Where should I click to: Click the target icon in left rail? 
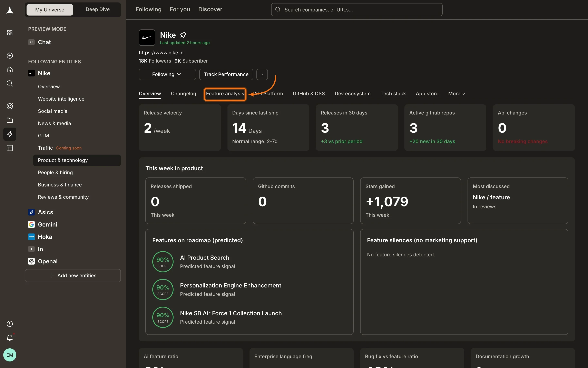[x=10, y=106]
